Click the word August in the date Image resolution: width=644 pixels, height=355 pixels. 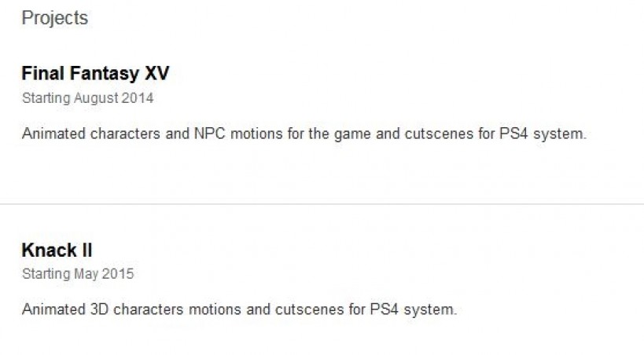(96, 98)
